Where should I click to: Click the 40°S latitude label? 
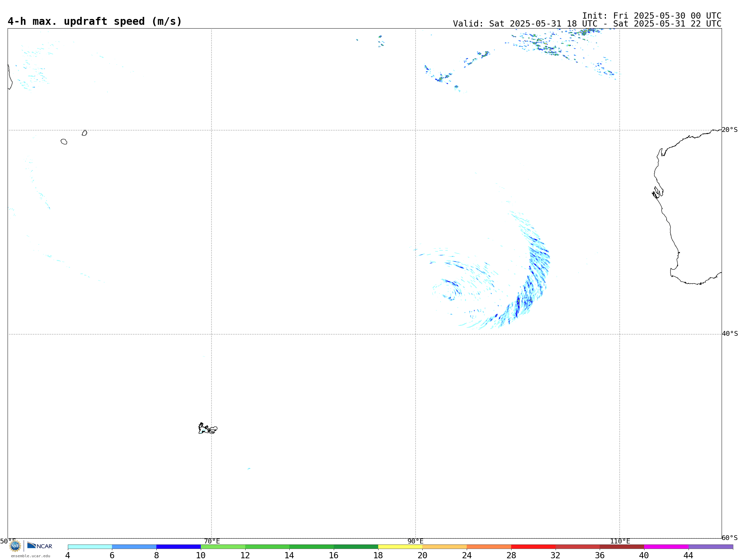pyautogui.click(x=730, y=334)
